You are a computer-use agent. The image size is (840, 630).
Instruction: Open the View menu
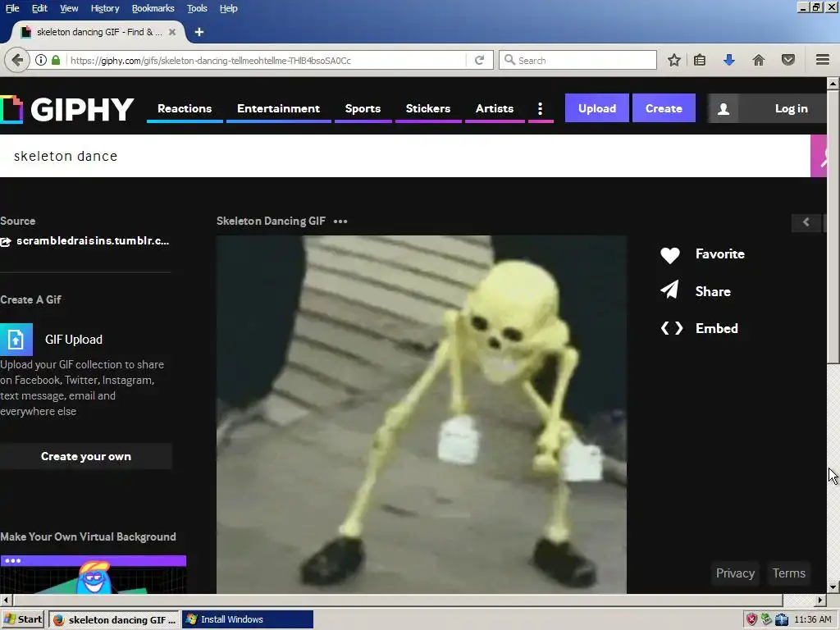click(x=69, y=8)
